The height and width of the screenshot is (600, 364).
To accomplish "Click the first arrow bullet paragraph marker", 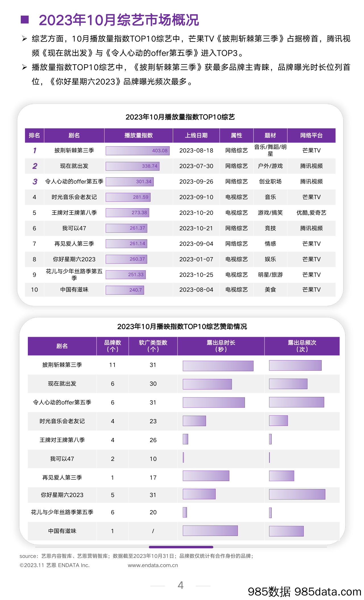I will tap(24, 39).
